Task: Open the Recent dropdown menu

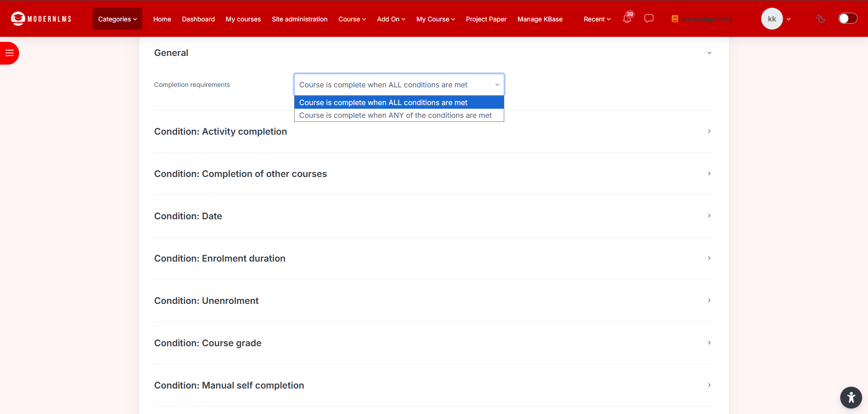Action: (x=597, y=19)
